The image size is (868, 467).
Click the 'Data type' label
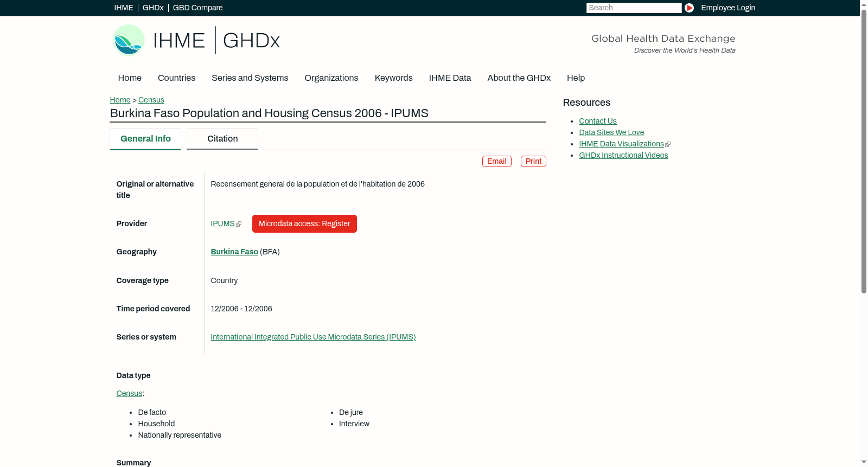[x=133, y=375]
